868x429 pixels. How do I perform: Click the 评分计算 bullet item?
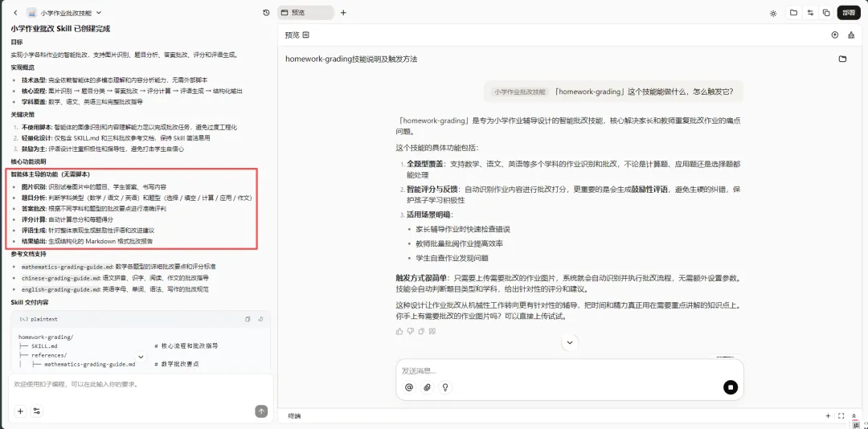tap(68, 220)
